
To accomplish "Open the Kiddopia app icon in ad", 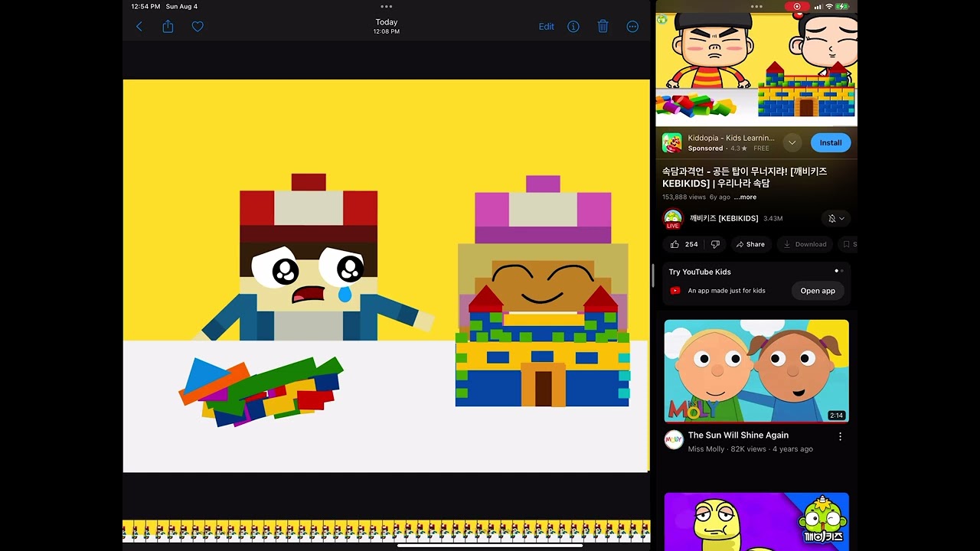I will (672, 143).
